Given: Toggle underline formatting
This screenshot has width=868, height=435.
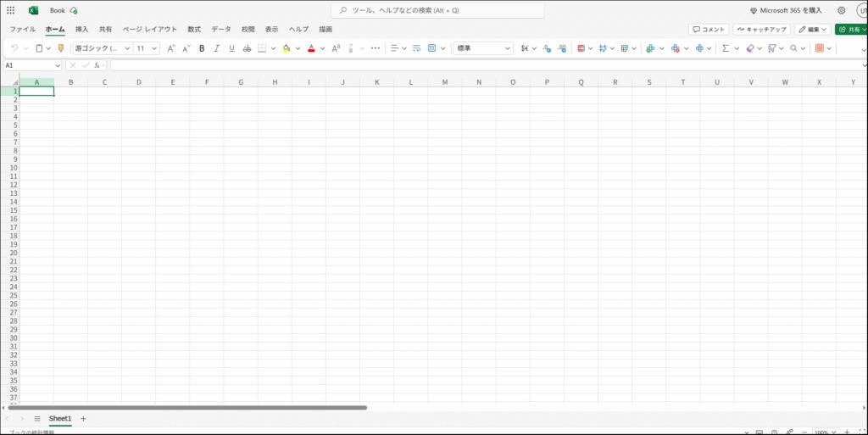Looking at the screenshot, I should tap(231, 48).
